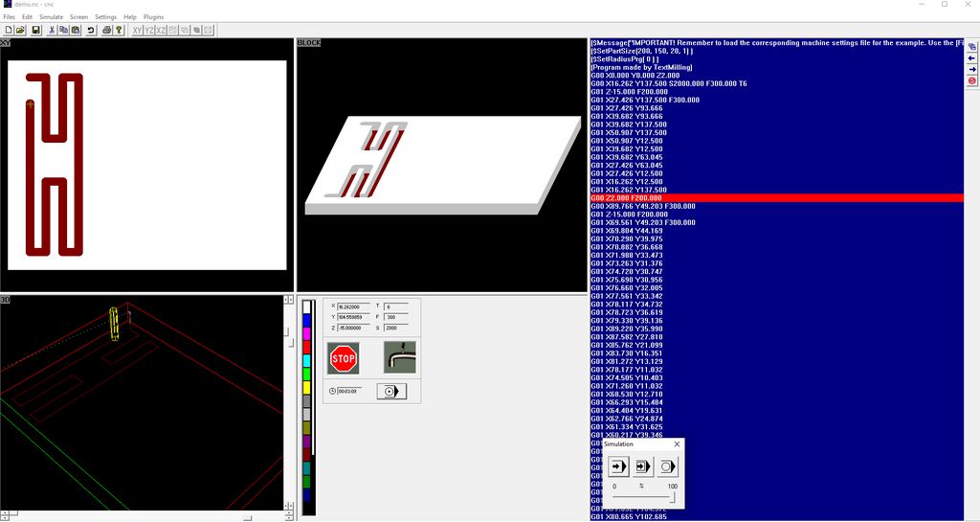This screenshot has height=522, width=980.
Task: Click the red circle icon in editor side strip
Action: [972, 81]
